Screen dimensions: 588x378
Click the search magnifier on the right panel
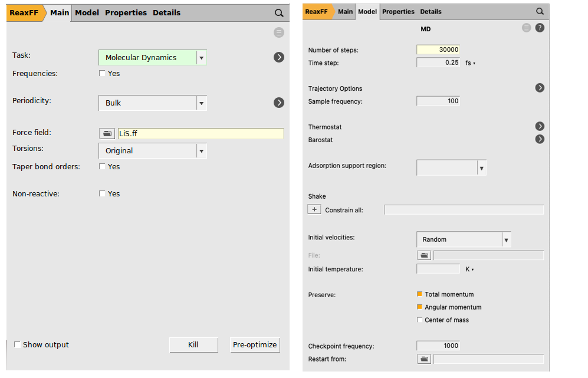click(x=539, y=11)
